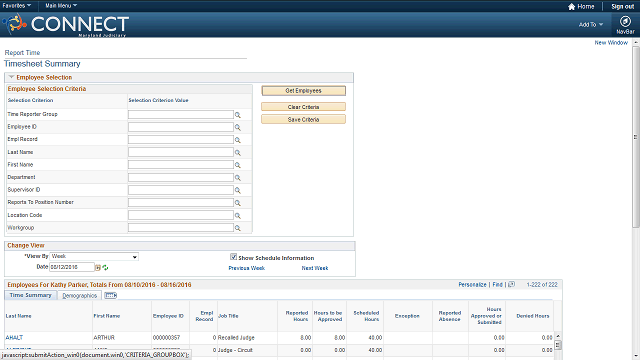Viewport: 640px width, 360px height.
Task: Open employee AHALT link
Action: (x=14, y=338)
